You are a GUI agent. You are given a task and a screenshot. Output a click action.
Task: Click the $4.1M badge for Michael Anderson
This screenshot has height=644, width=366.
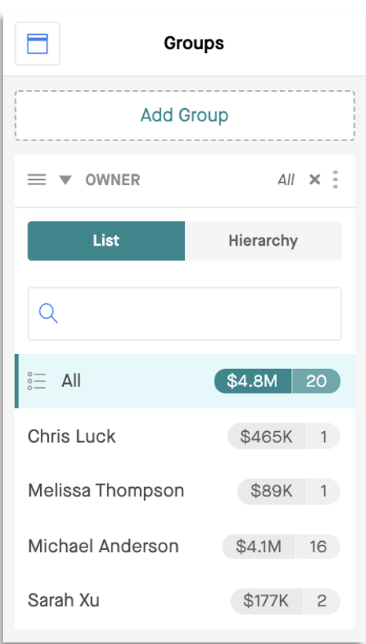[x=258, y=547]
